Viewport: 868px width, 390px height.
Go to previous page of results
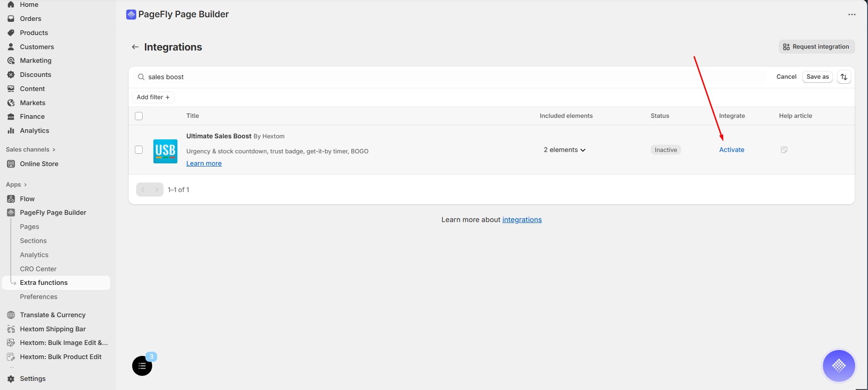pyautogui.click(x=143, y=190)
